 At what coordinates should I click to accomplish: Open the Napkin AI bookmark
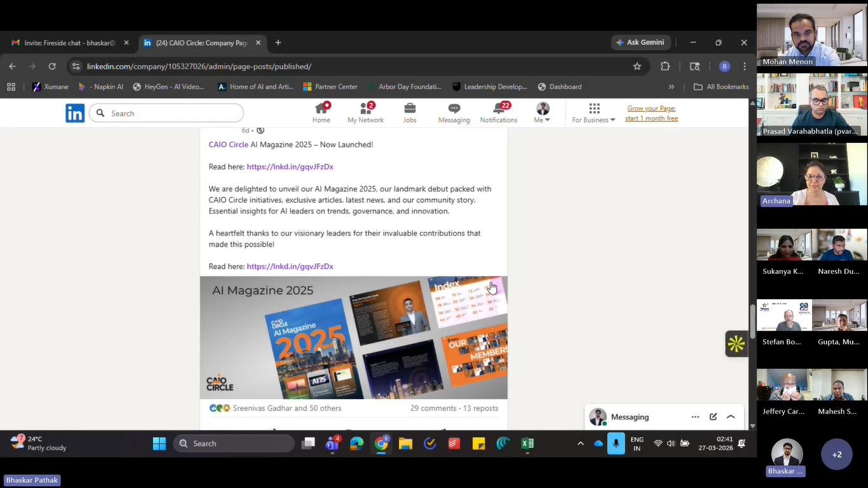100,86
